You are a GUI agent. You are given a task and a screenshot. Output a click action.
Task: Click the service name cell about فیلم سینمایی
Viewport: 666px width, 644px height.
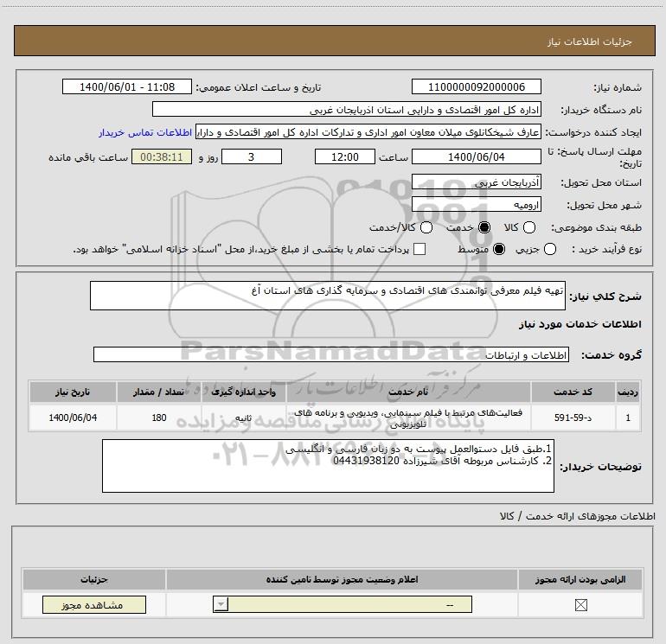408,418
